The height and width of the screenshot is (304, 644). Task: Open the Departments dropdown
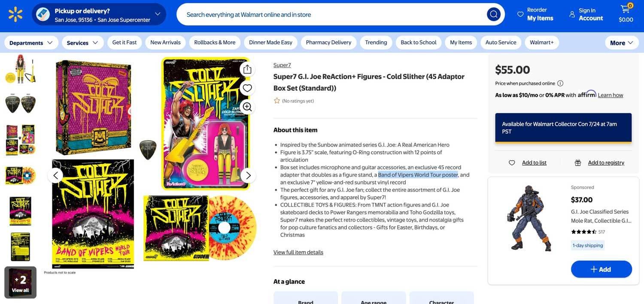(x=31, y=43)
